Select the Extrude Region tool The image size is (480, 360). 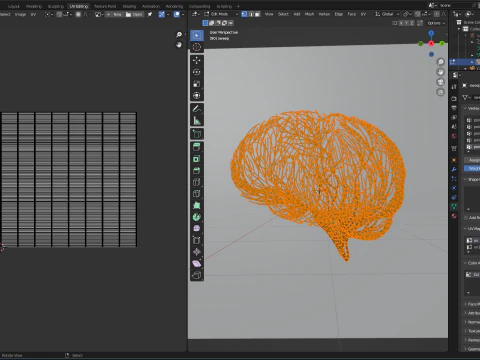[x=197, y=147]
